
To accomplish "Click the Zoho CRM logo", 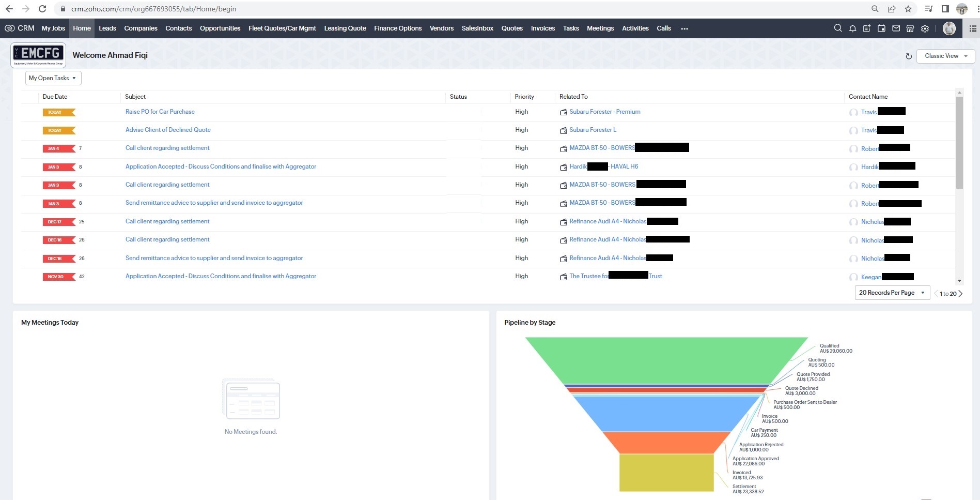I will (x=20, y=28).
